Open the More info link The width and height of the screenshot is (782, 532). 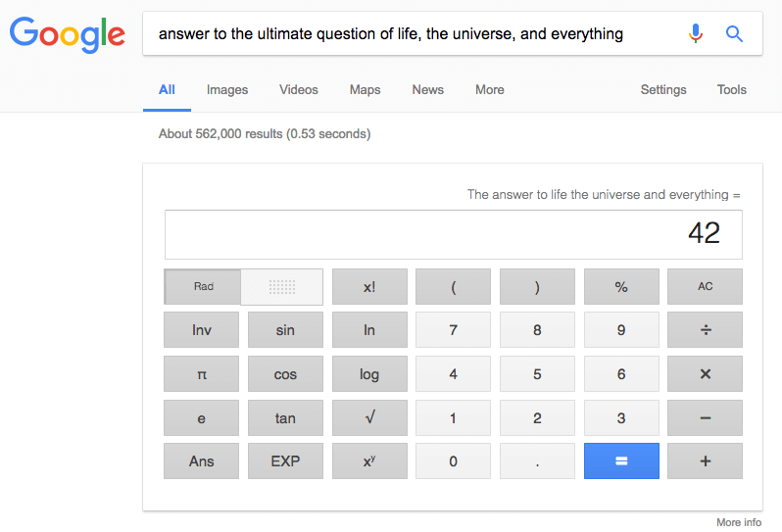pyautogui.click(x=738, y=522)
